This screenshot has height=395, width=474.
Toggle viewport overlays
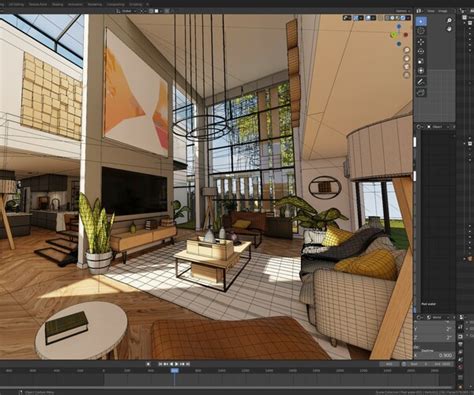point(368,18)
